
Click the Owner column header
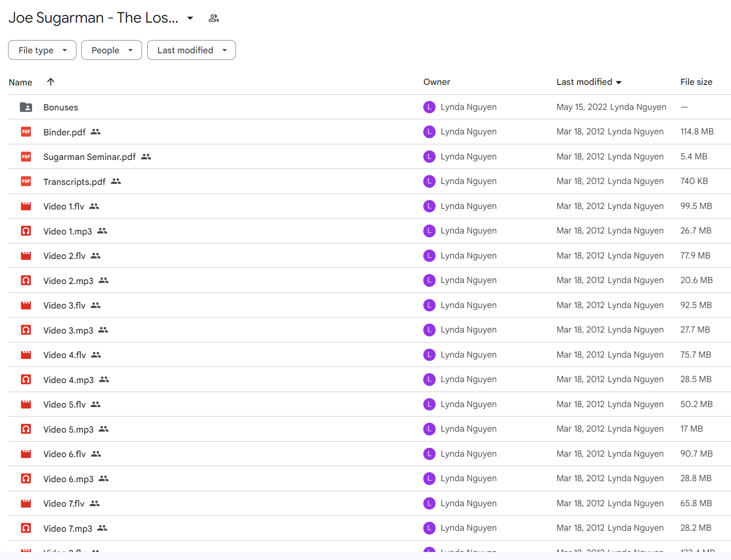437,82
